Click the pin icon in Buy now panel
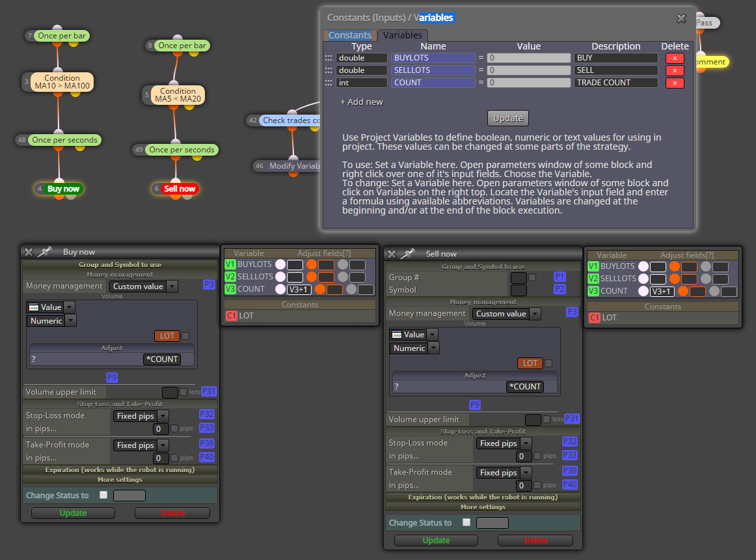The height and width of the screenshot is (560, 756). pos(44,251)
